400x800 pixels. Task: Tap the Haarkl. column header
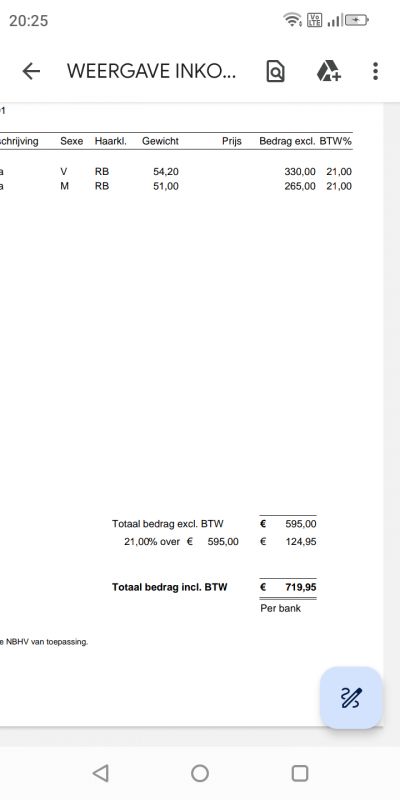(111, 141)
